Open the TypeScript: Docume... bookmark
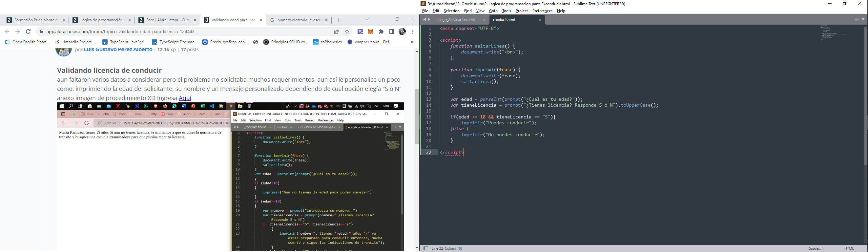Viewport: 868px width, 252px height. tap(175, 42)
